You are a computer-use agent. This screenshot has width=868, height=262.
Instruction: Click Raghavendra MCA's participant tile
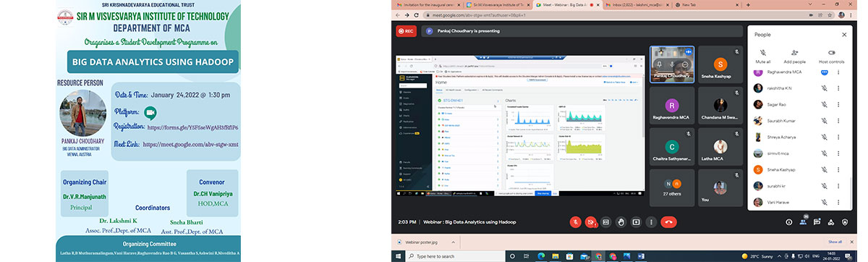coord(672,105)
